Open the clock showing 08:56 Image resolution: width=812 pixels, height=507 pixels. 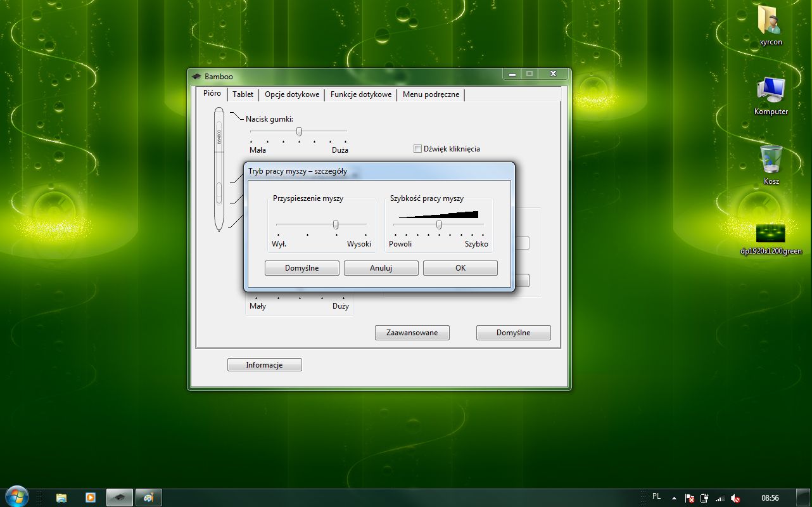pyautogui.click(x=770, y=498)
